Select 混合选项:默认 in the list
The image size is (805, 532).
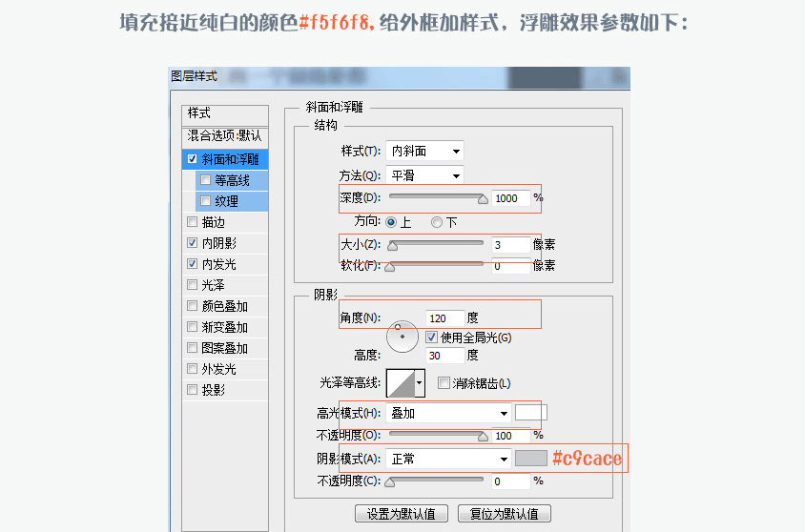click(225, 136)
